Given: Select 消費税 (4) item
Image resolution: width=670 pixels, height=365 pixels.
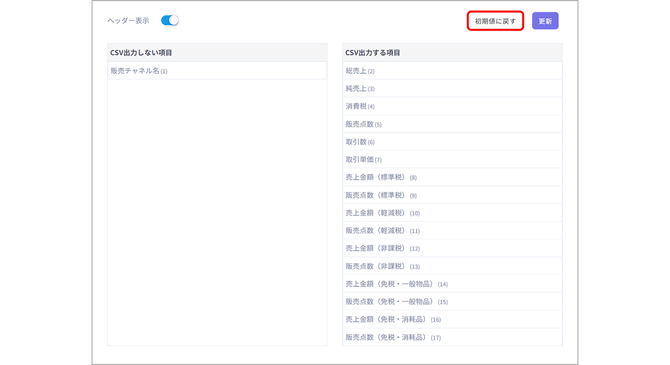Looking at the screenshot, I should click(452, 106).
